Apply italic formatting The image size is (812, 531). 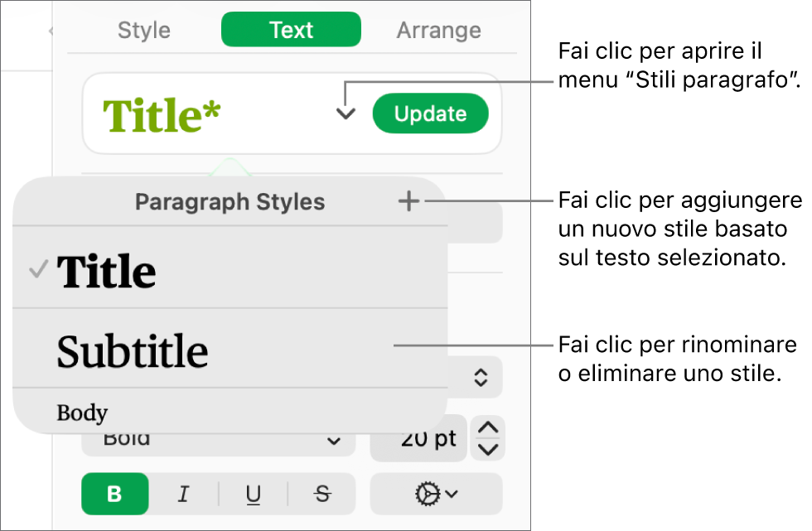click(184, 494)
